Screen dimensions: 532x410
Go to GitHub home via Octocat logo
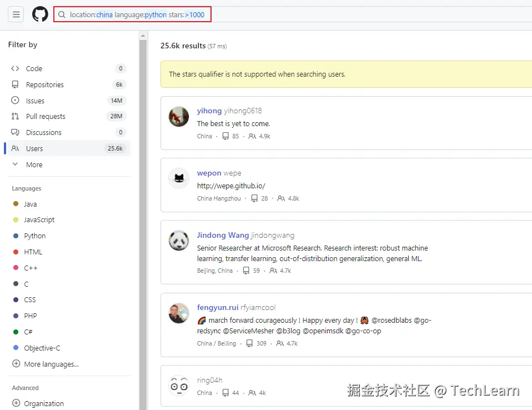coord(40,14)
